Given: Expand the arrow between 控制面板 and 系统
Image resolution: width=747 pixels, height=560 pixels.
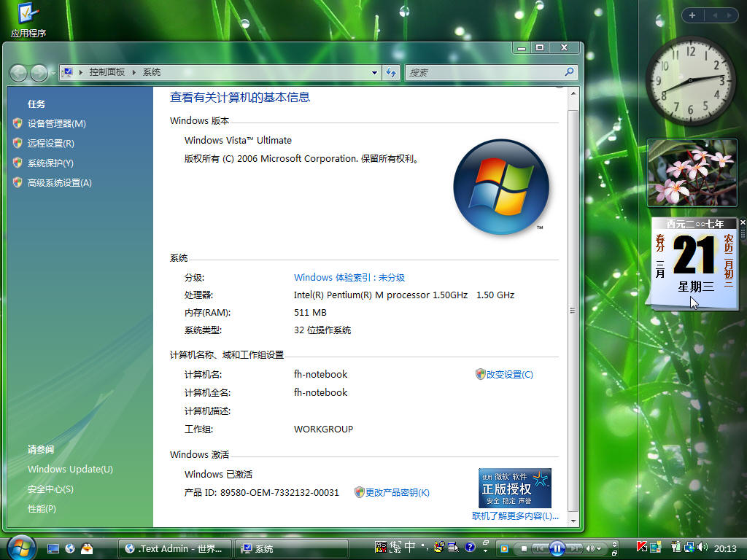Looking at the screenshot, I should point(134,72).
